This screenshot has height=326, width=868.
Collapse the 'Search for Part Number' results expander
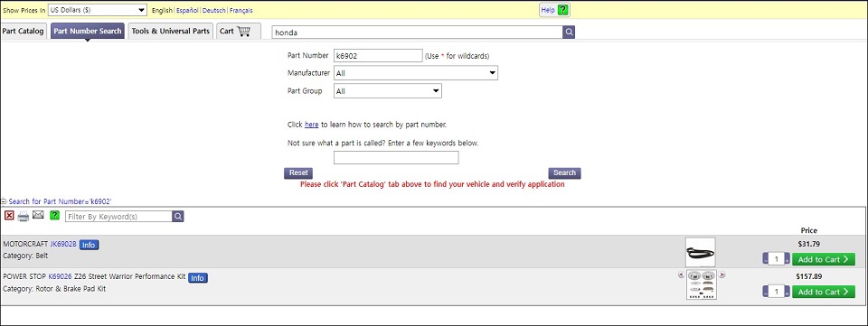(4, 201)
